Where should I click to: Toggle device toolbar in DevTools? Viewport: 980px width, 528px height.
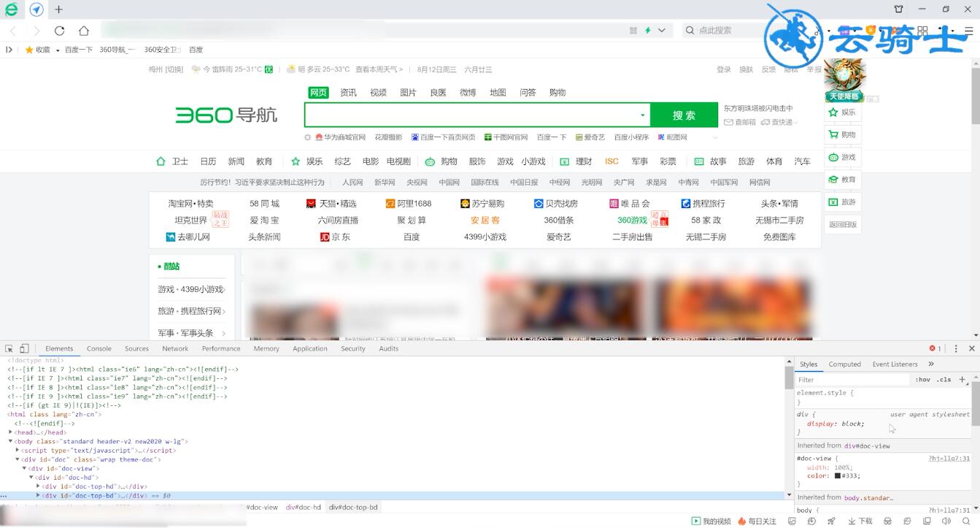tap(24, 348)
